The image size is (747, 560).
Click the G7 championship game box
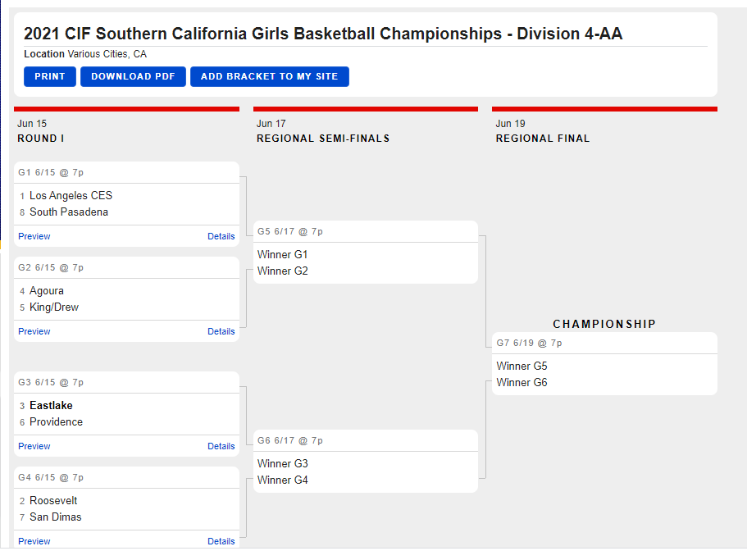[604, 364]
